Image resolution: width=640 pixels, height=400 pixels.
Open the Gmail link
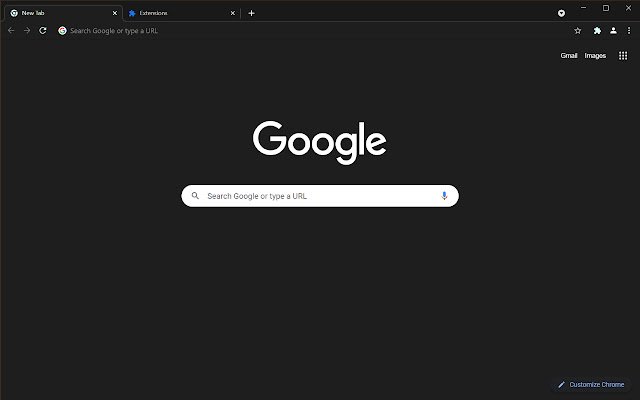[569, 56]
